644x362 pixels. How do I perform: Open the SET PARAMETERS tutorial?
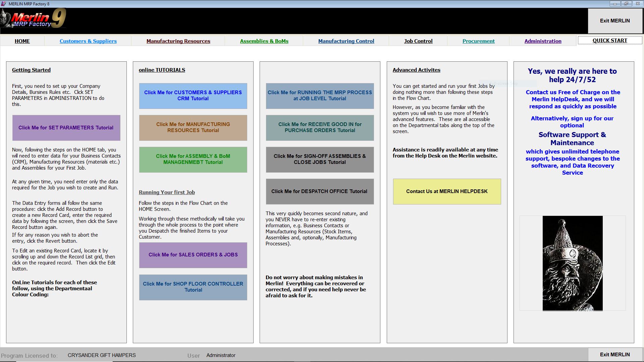click(66, 128)
